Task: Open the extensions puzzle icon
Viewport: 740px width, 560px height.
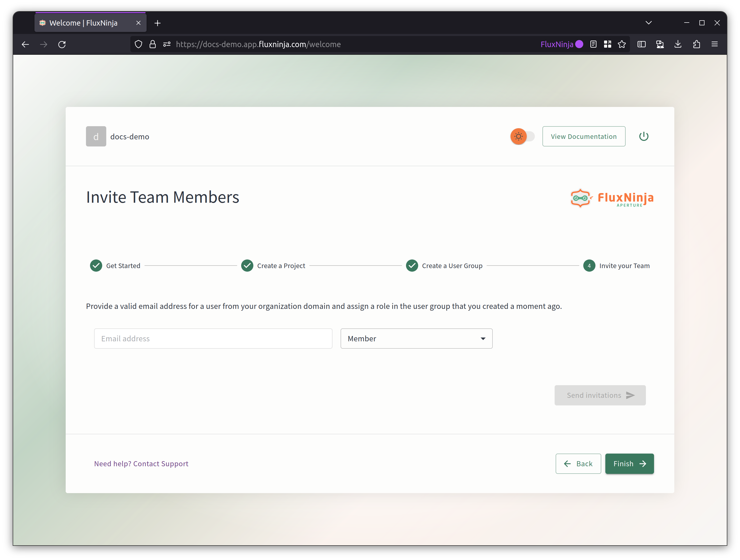Action: pos(697,44)
